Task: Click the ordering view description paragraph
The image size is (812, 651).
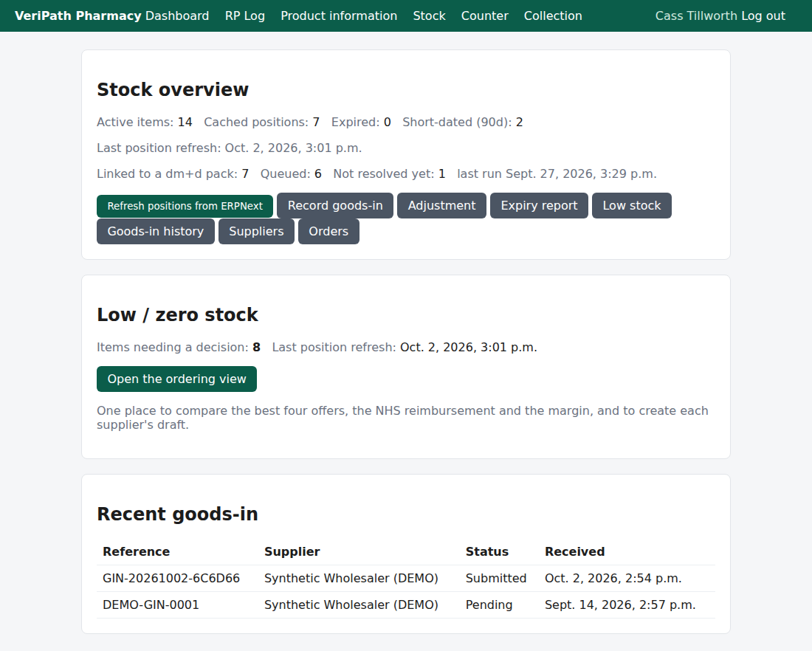Action: point(402,418)
